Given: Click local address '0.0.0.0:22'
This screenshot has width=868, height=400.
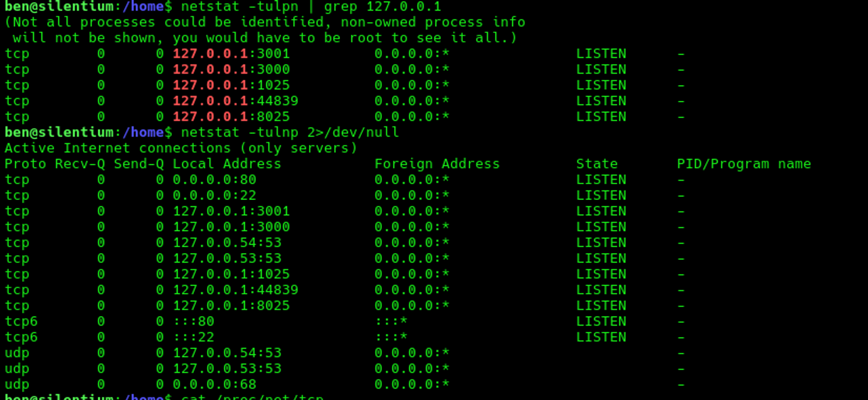Looking at the screenshot, I should tap(214, 195).
